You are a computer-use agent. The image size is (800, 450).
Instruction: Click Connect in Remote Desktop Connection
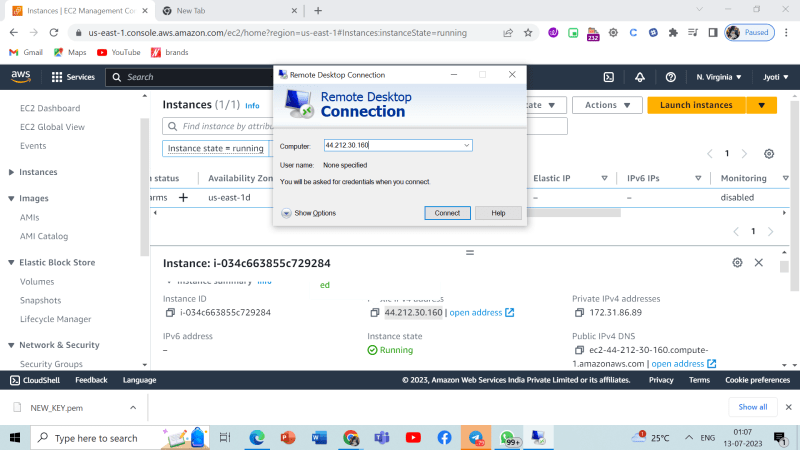click(x=447, y=213)
